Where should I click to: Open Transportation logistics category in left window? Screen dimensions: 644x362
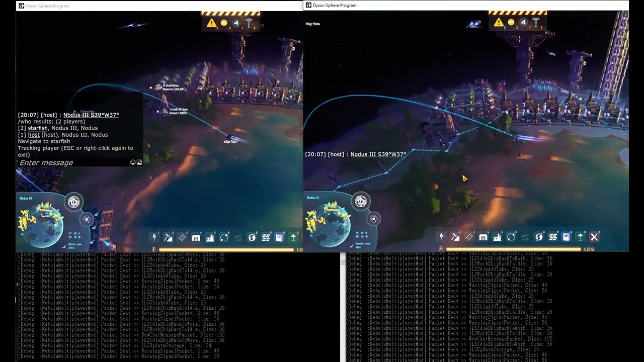(224, 237)
